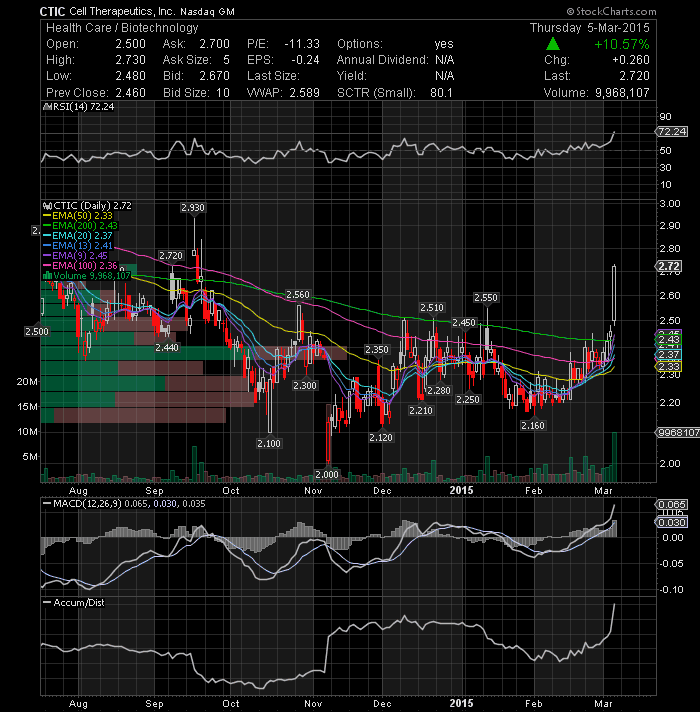This screenshot has height=712, width=700.
Task: Click the 2.100 low price label
Action: 269,443
